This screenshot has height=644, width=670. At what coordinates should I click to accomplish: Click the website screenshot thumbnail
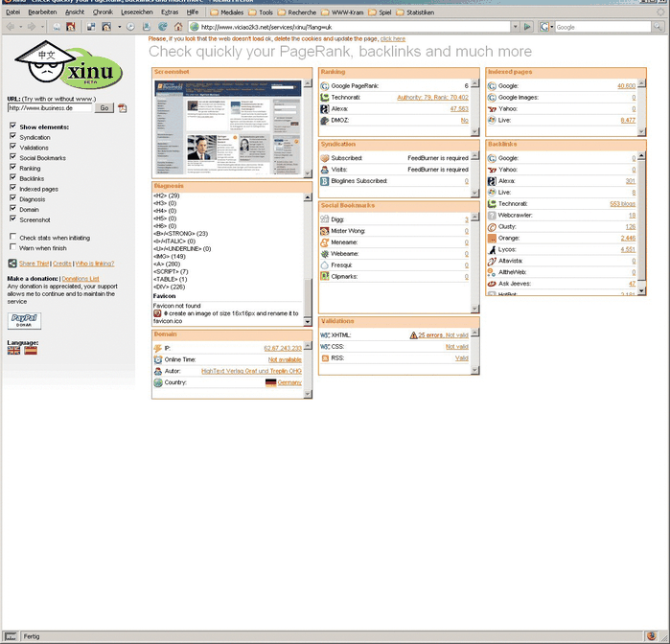228,126
